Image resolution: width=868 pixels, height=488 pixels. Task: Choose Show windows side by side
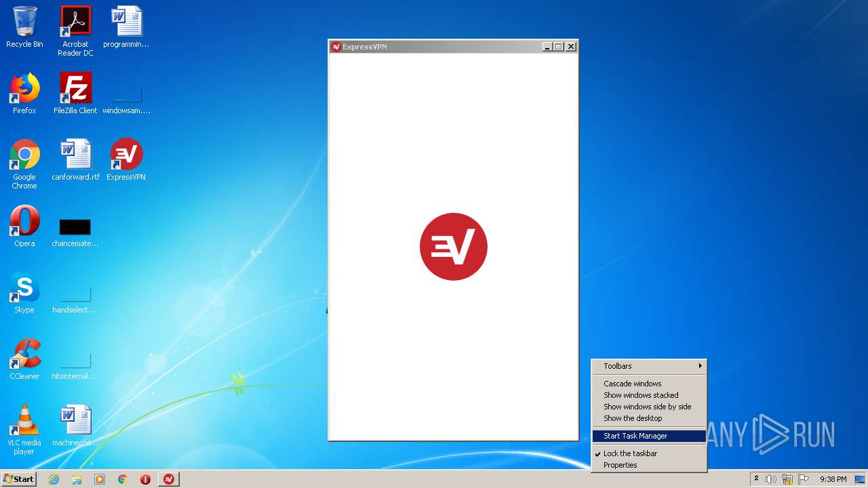[x=649, y=407]
